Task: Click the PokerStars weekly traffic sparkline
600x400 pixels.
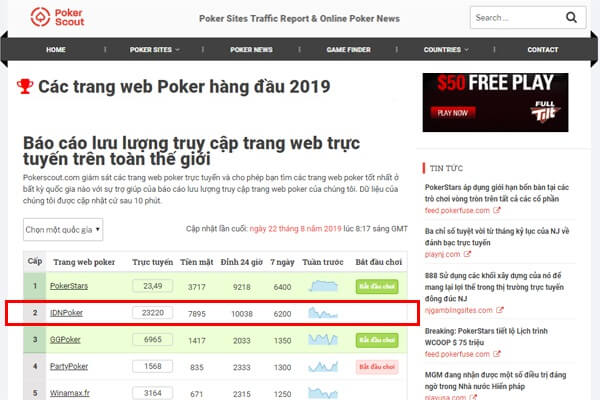Action: [x=323, y=286]
